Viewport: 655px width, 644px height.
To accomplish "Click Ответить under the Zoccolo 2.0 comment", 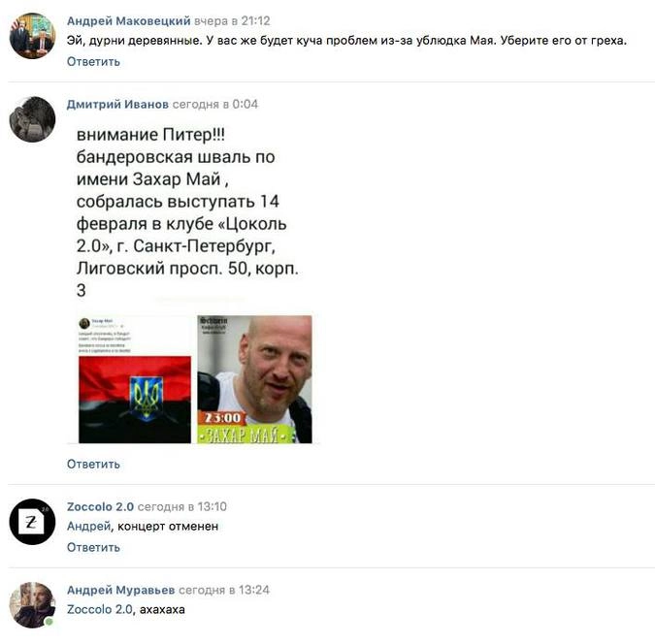I will click(93, 547).
